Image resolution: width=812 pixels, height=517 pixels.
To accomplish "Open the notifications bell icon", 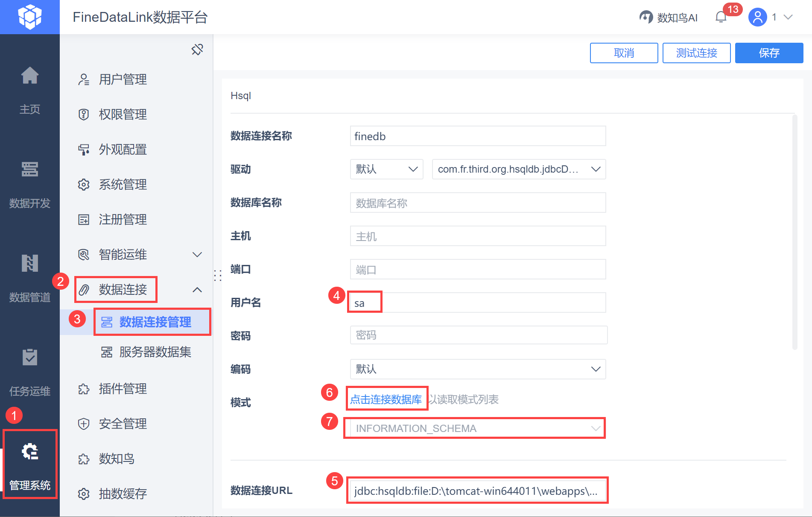I will click(721, 17).
